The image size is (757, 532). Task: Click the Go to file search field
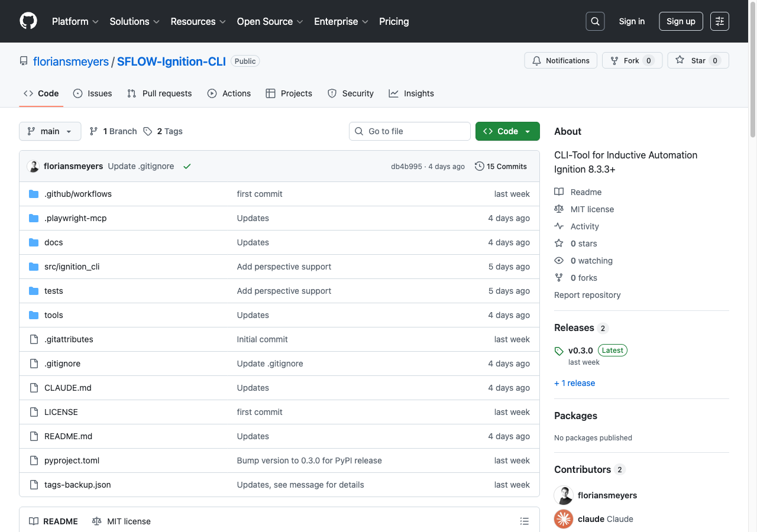pyautogui.click(x=409, y=131)
